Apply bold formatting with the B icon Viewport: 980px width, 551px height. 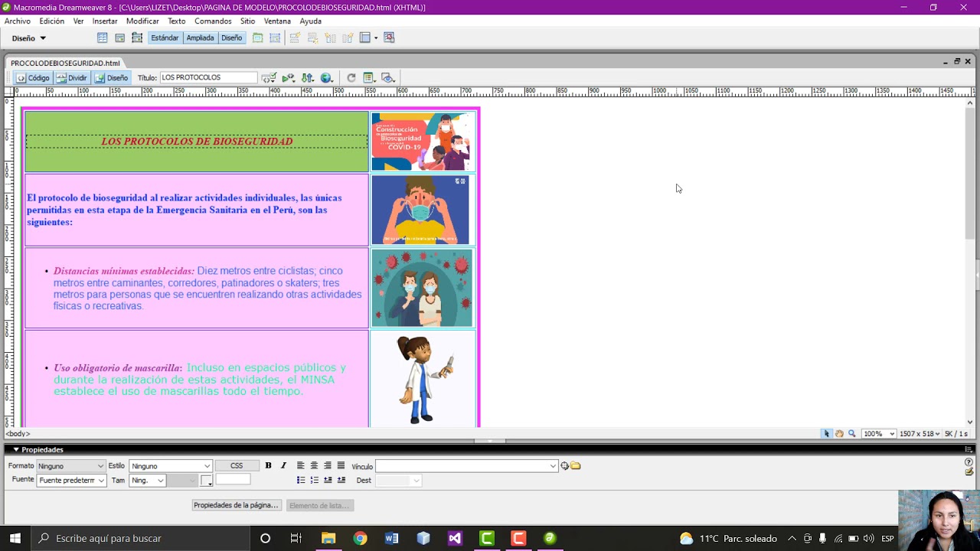coord(268,465)
